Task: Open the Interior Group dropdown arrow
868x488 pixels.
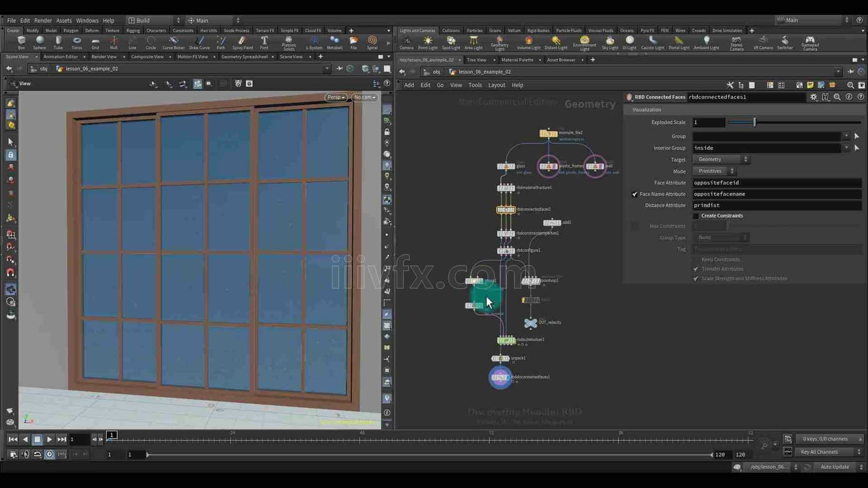Action: pos(846,148)
